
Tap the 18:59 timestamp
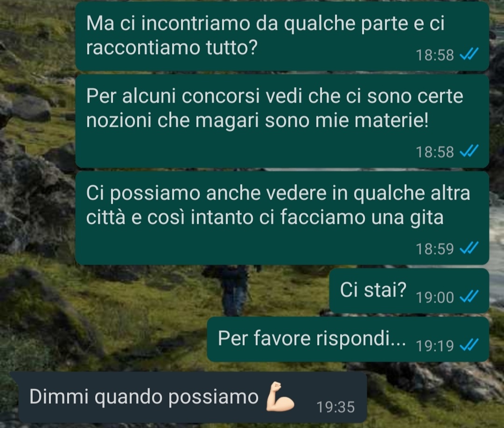pos(434,249)
